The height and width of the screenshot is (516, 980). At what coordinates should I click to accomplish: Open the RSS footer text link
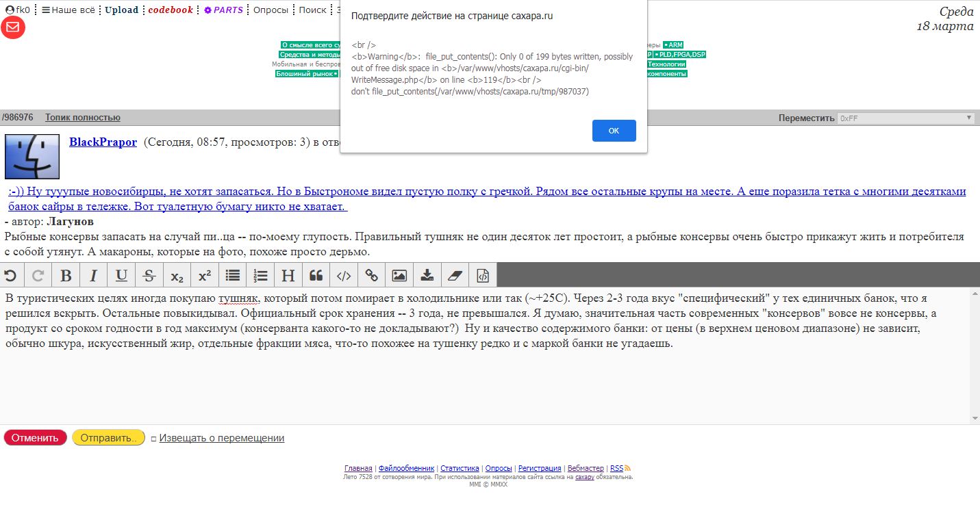tap(616, 468)
